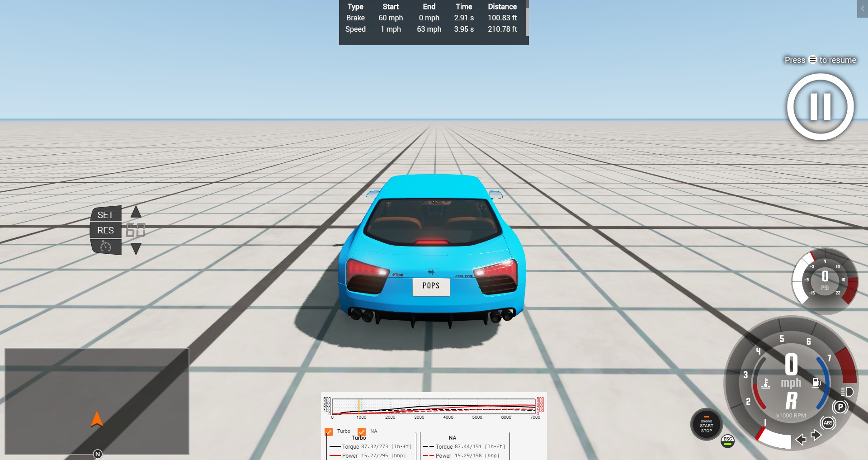Screen dimensions: 868x460
Task: Click the RES cruise control button
Action: (x=106, y=230)
